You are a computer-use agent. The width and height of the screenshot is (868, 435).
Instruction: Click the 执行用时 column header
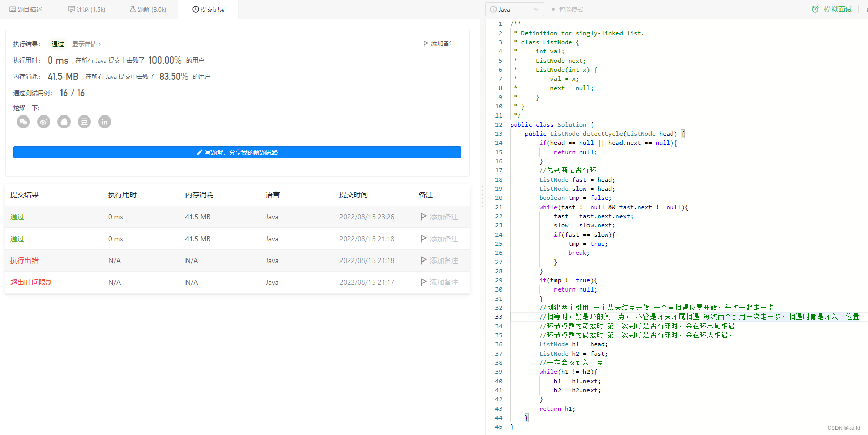click(122, 195)
